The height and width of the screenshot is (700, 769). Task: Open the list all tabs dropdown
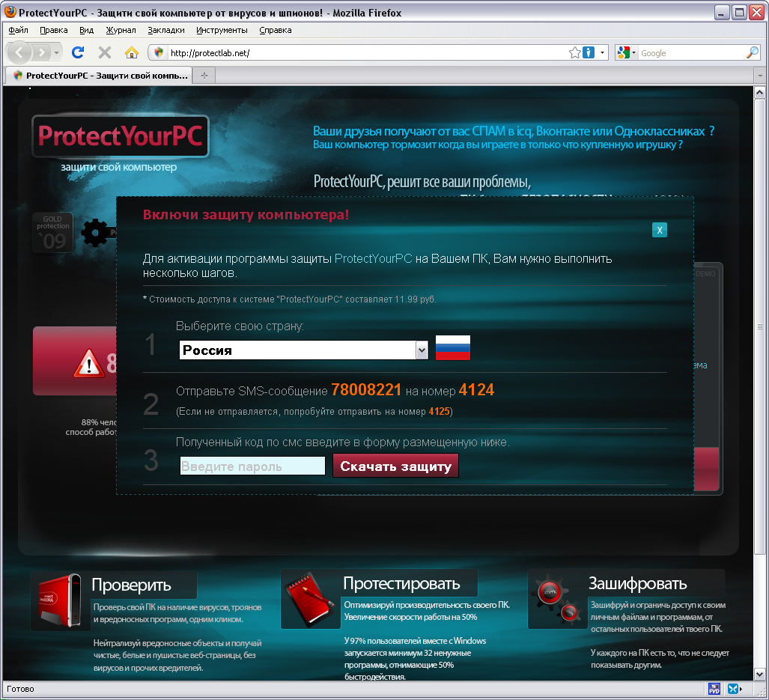(760, 76)
